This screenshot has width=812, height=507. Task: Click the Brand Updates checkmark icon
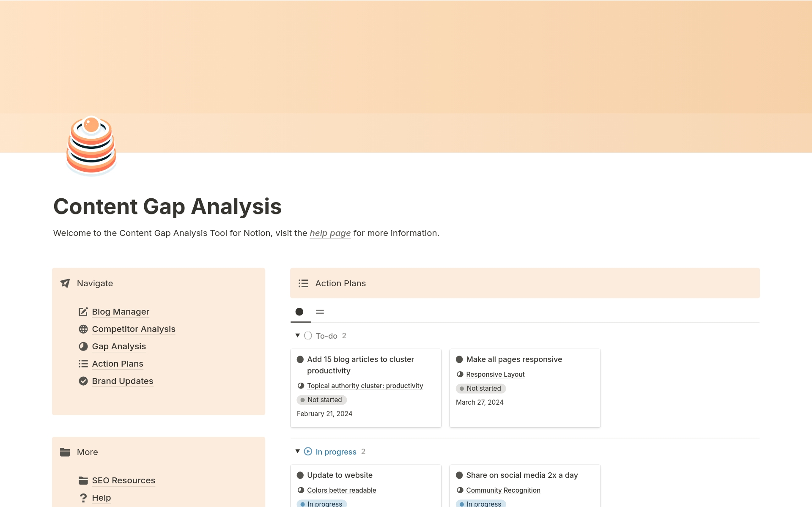(84, 381)
